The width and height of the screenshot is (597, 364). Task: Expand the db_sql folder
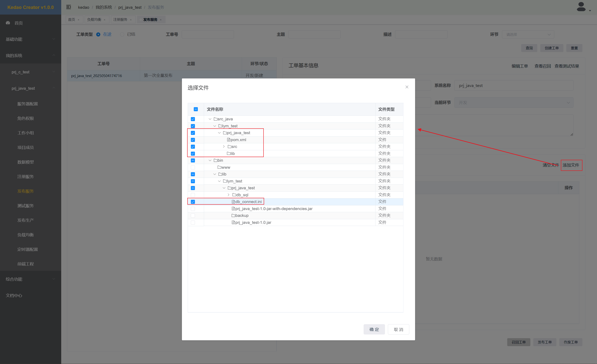229,195
